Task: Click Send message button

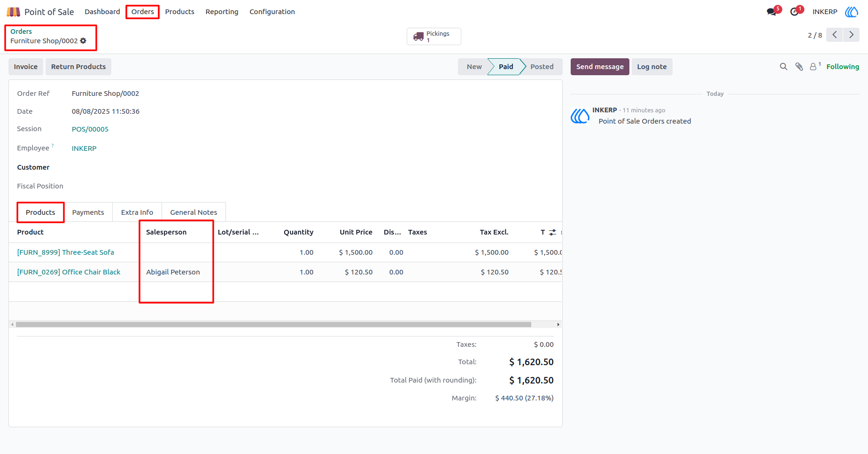Action: (x=600, y=67)
